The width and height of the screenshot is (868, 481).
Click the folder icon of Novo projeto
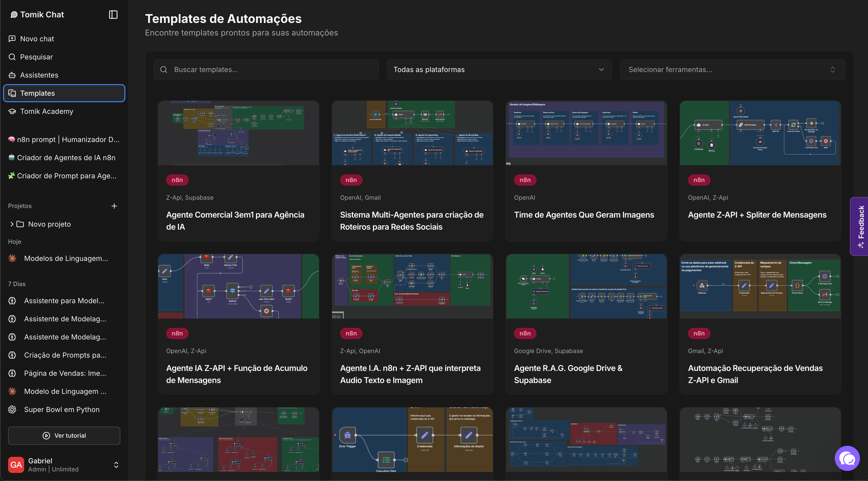[x=20, y=224]
